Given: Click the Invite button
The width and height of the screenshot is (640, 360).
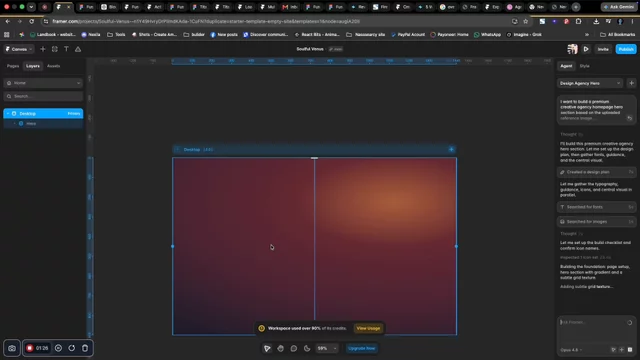Looking at the screenshot, I should click(603, 49).
